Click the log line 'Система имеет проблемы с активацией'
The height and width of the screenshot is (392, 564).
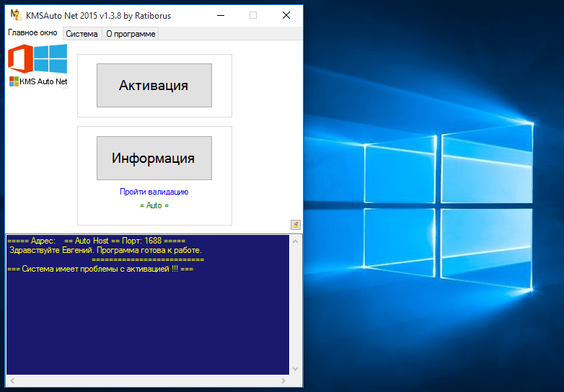point(100,269)
